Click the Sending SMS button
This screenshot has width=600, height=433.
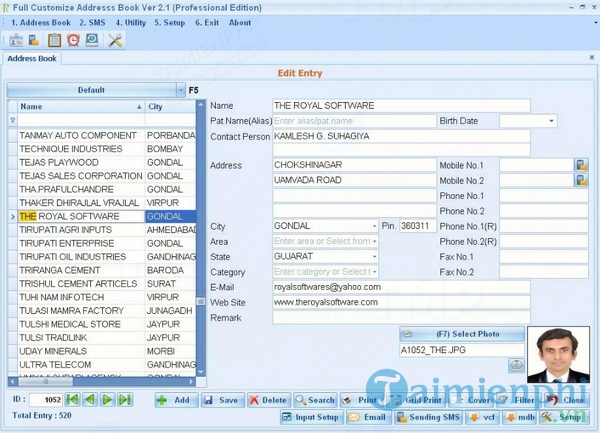pos(428,417)
